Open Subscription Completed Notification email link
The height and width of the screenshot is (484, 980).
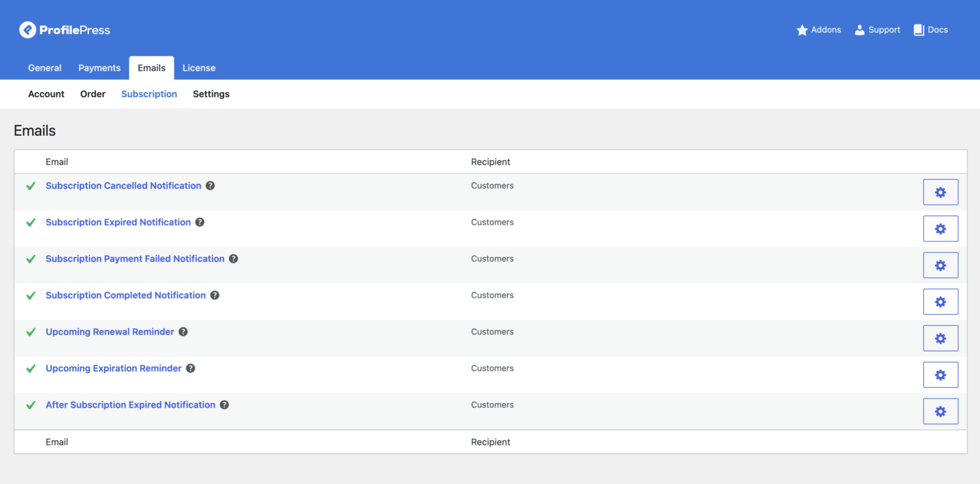pos(125,295)
